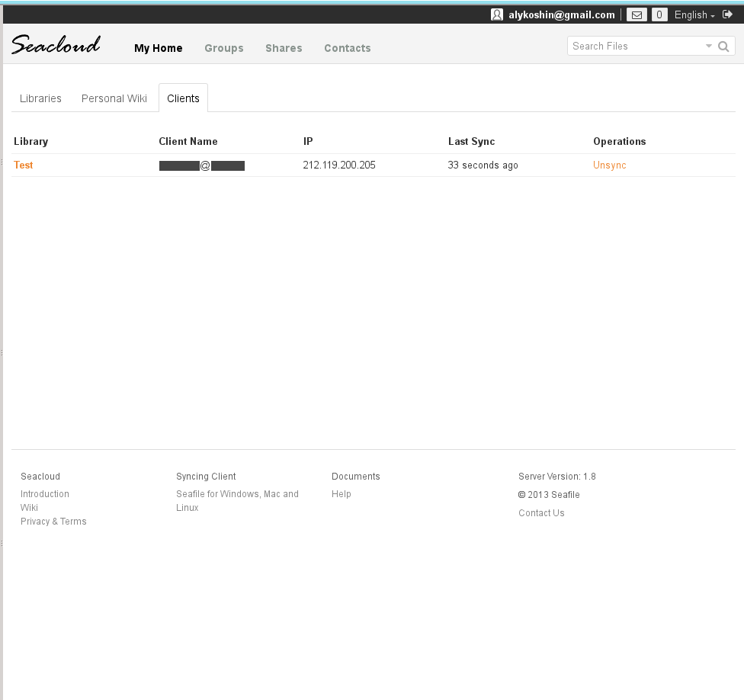Viewport: 744px width, 700px height.
Task: Open the Test library link
Action: (x=24, y=165)
